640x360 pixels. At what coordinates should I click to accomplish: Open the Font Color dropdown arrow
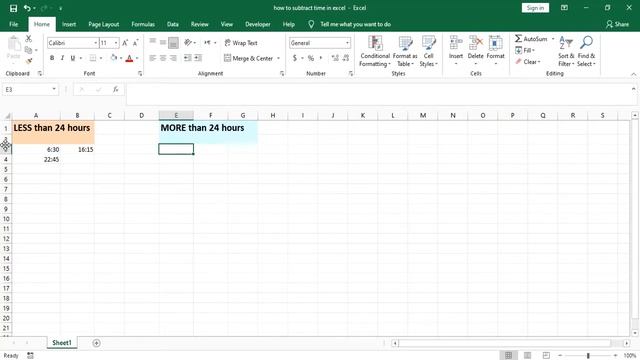point(137,58)
